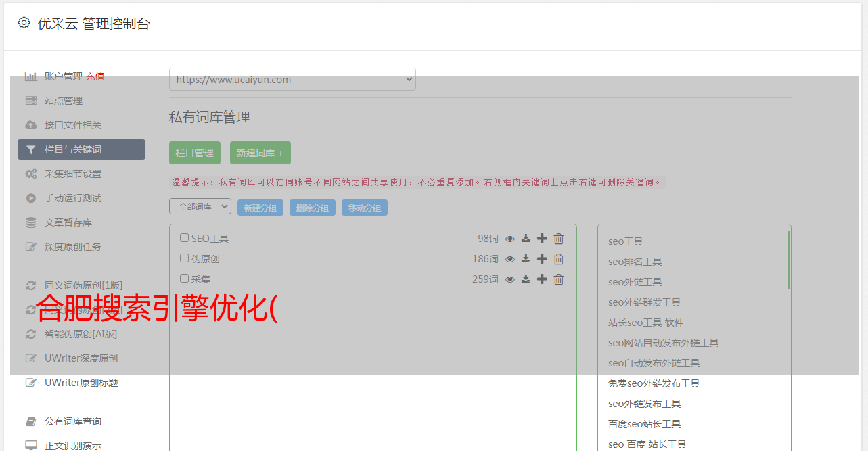Open the 全部词库 group dropdown

(x=200, y=207)
